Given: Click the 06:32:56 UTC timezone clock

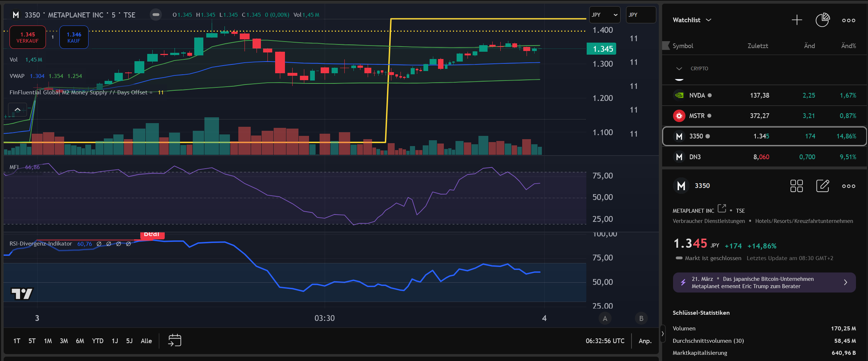Looking at the screenshot, I should [x=605, y=341].
